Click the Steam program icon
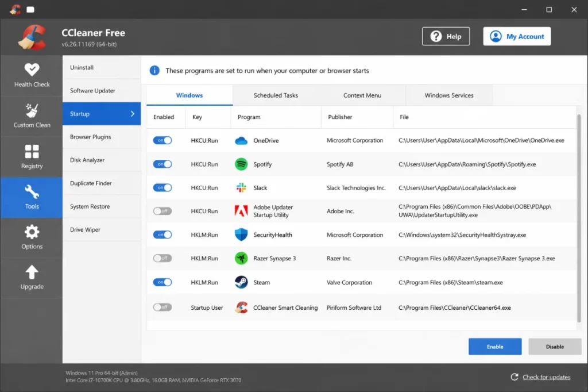The image size is (588, 392). 241,282
